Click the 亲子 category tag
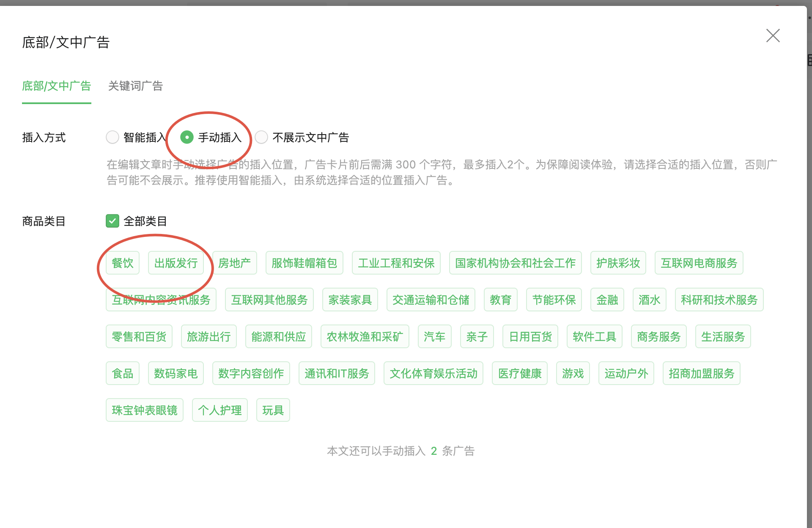The width and height of the screenshot is (812, 528). click(477, 336)
